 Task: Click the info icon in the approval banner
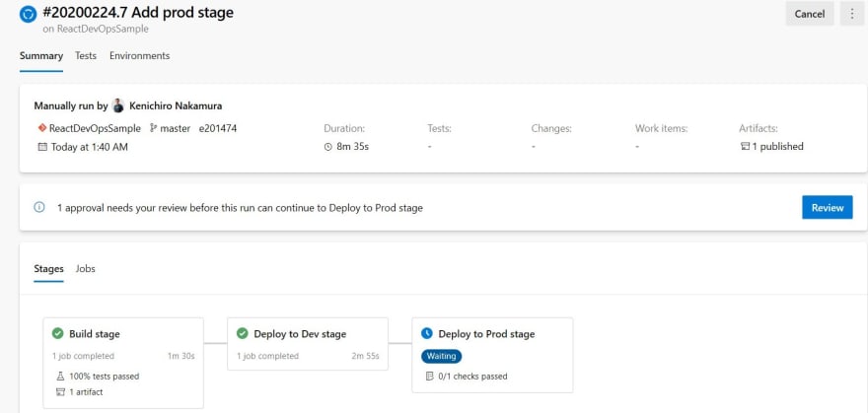point(38,207)
